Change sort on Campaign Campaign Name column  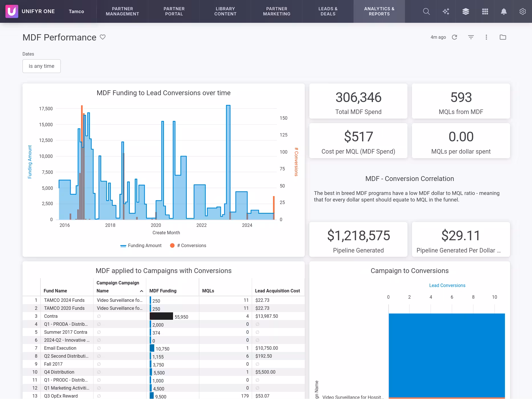click(x=141, y=291)
